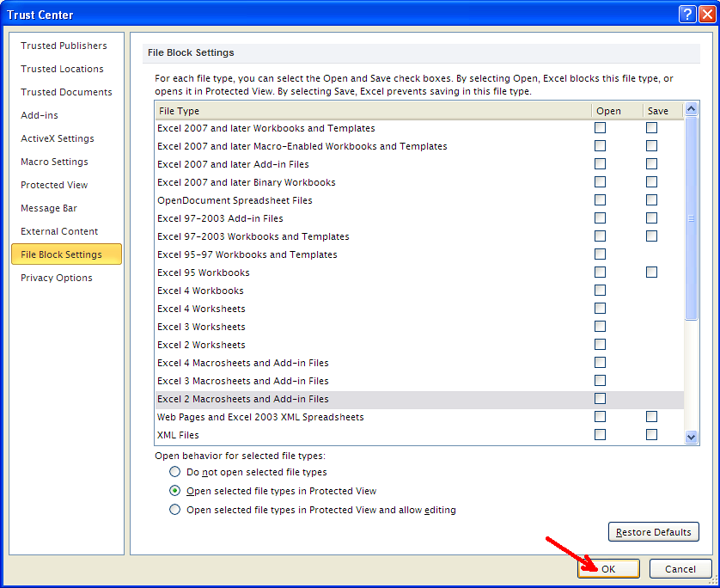The height and width of the screenshot is (588, 720).
Task: Check Save for Excel 97-2003 Add-in Files
Action: pos(651,217)
